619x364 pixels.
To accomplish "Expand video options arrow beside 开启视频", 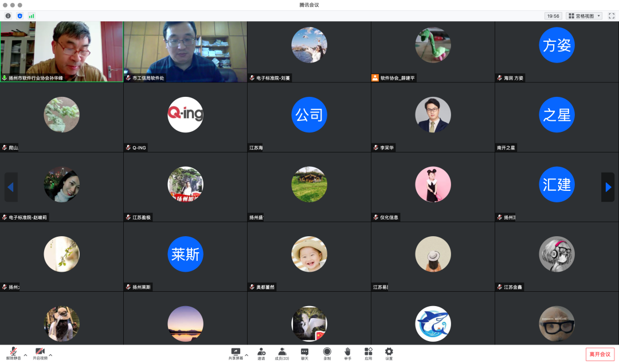I will (x=50, y=355).
